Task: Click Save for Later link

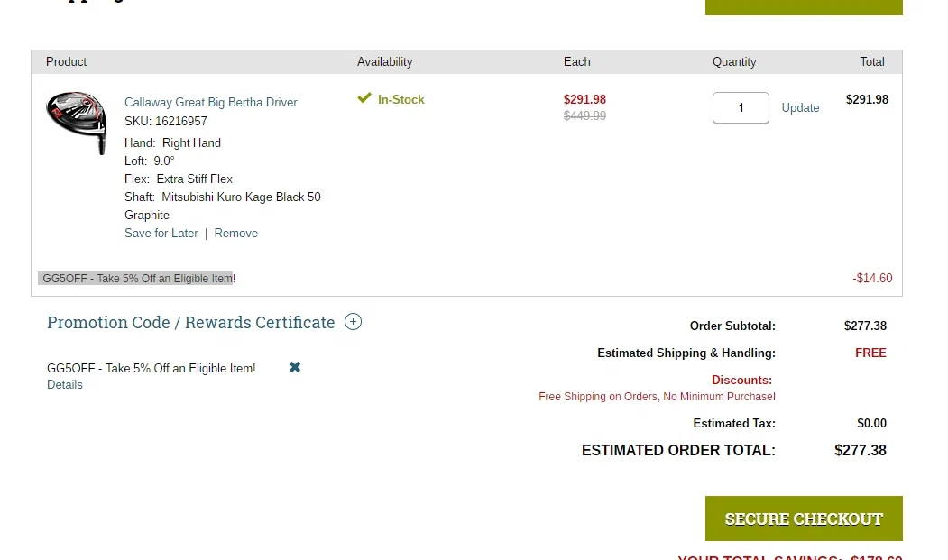Action: (x=161, y=233)
